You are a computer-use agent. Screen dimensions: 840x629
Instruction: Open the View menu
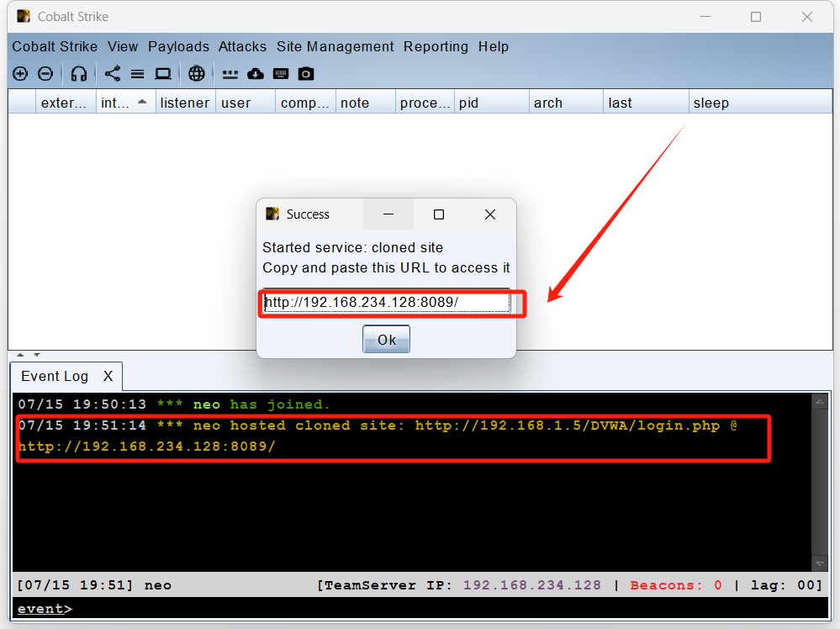tap(123, 46)
